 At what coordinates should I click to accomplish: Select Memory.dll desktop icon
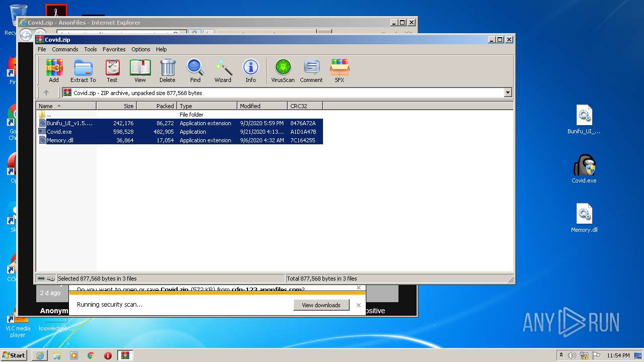(x=584, y=218)
